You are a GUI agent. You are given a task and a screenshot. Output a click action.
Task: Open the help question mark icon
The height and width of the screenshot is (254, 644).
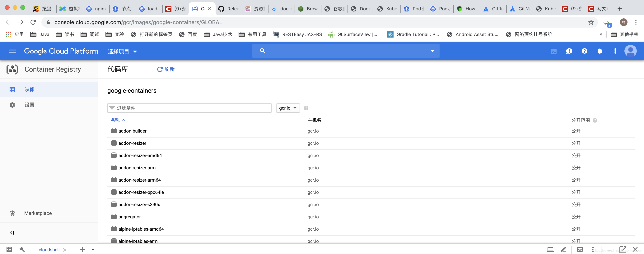tap(584, 51)
